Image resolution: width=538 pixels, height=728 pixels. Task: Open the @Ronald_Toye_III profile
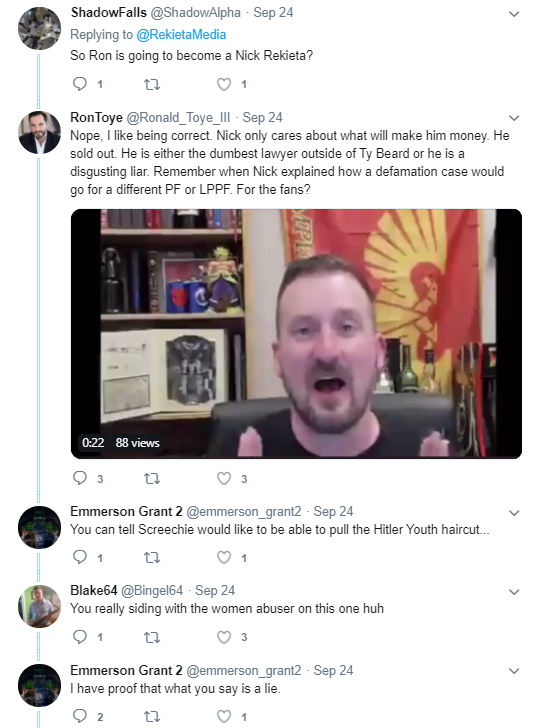[x=178, y=118]
